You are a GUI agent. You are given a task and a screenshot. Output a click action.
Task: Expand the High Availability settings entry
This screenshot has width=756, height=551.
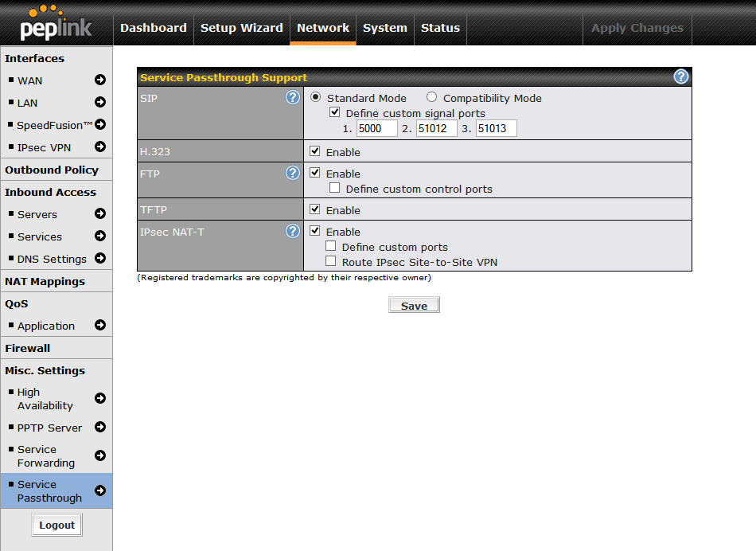coord(101,398)
